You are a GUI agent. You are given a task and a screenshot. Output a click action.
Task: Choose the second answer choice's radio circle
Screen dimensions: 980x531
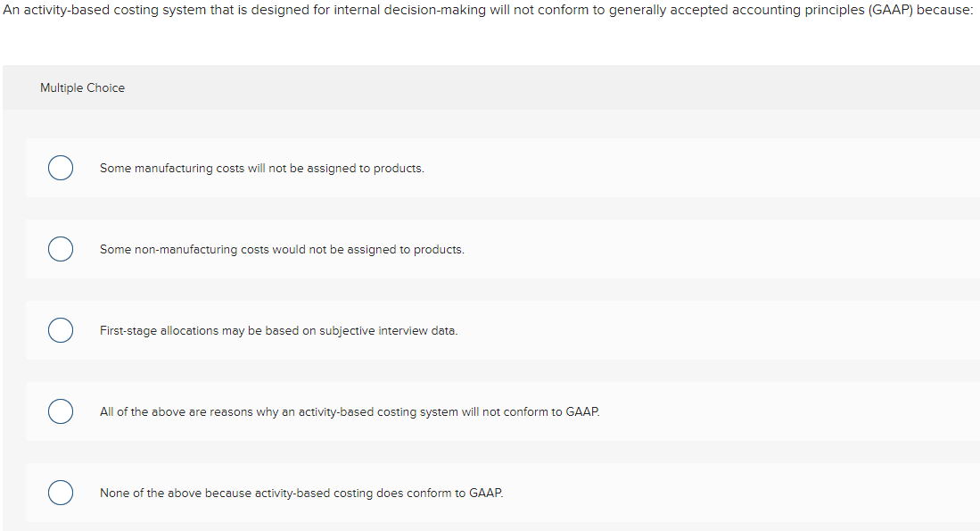[x=60, y=249]
